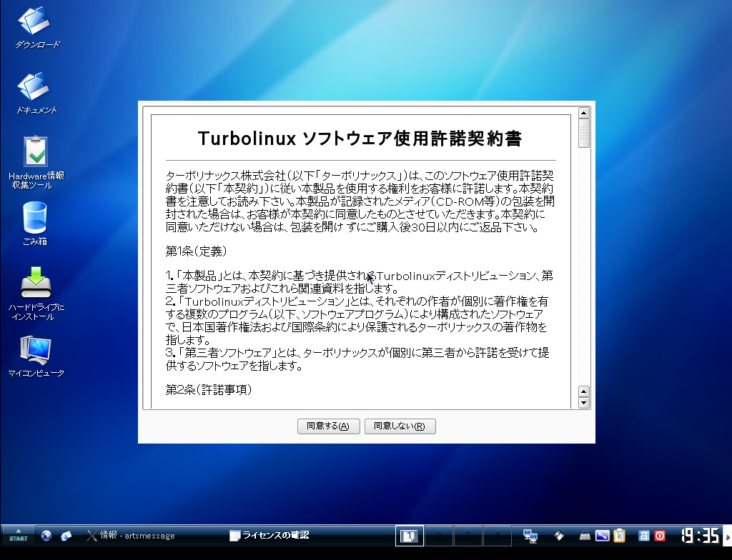Viewport: 732px width, 560px height.
Task: Click the 同意する(A) button
Action: [x=328, y=426]
